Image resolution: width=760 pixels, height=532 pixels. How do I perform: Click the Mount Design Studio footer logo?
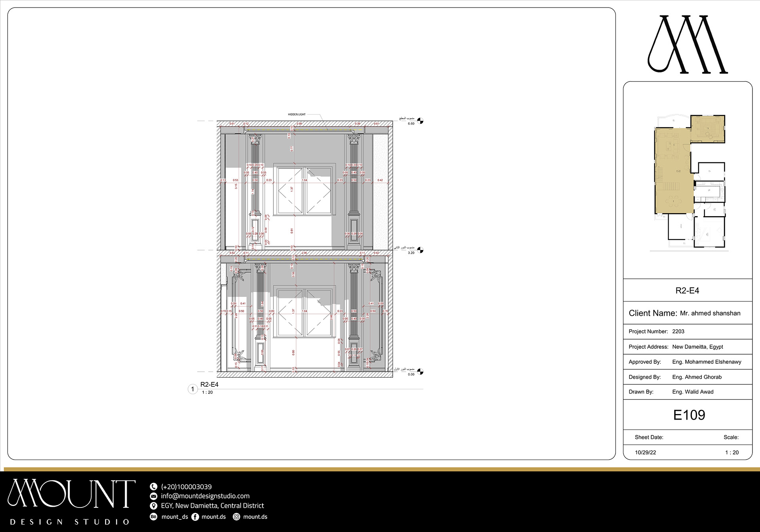71,502
